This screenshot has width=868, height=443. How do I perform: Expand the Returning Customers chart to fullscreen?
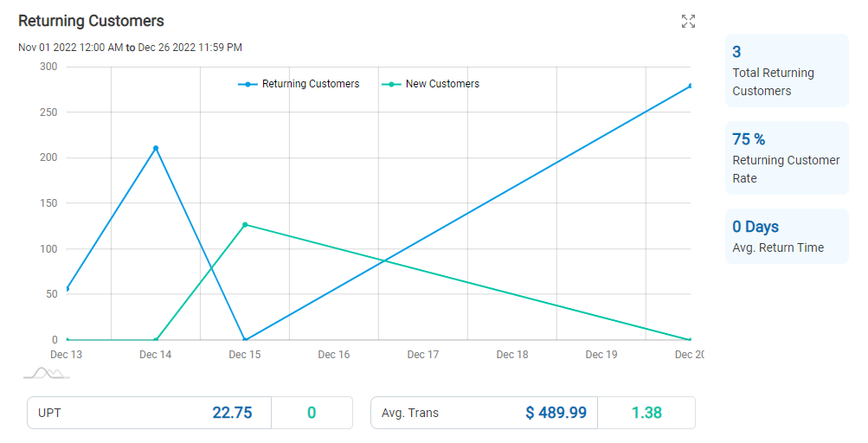pyautogui.click(x=688, y=22)
